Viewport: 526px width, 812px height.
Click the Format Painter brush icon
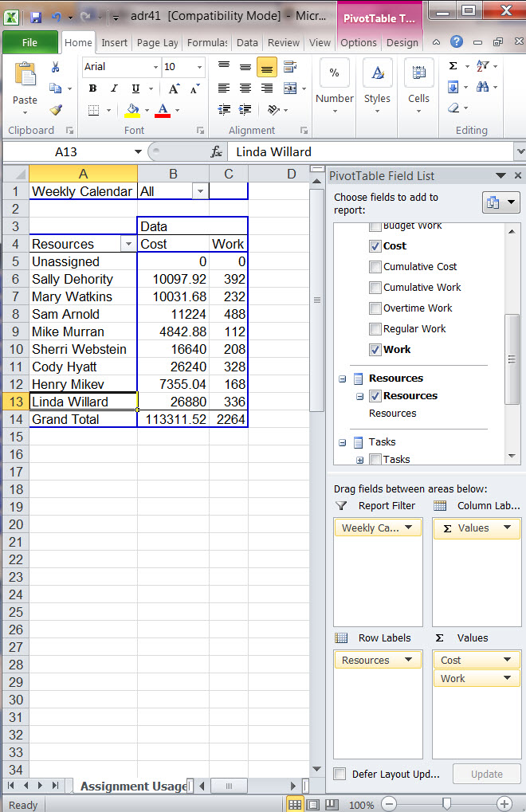pyautogui.click(x=56, y=110)
